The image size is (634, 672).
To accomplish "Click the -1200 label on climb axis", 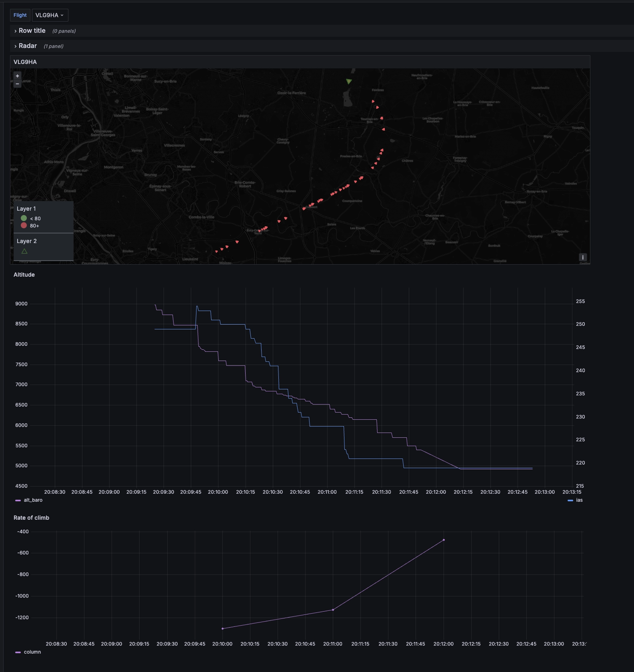I will point(22,618).
